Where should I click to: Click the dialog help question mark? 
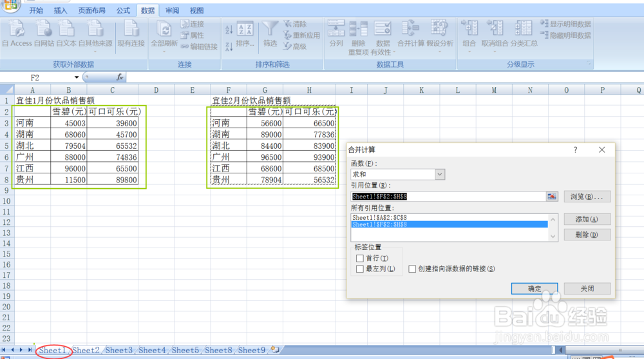(x=575, y=150)
